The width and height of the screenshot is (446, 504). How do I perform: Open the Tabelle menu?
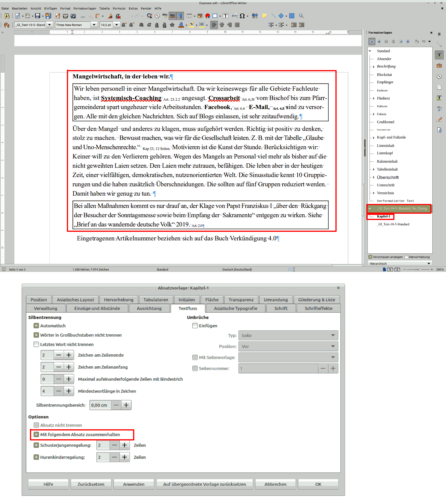pos(104,8)
